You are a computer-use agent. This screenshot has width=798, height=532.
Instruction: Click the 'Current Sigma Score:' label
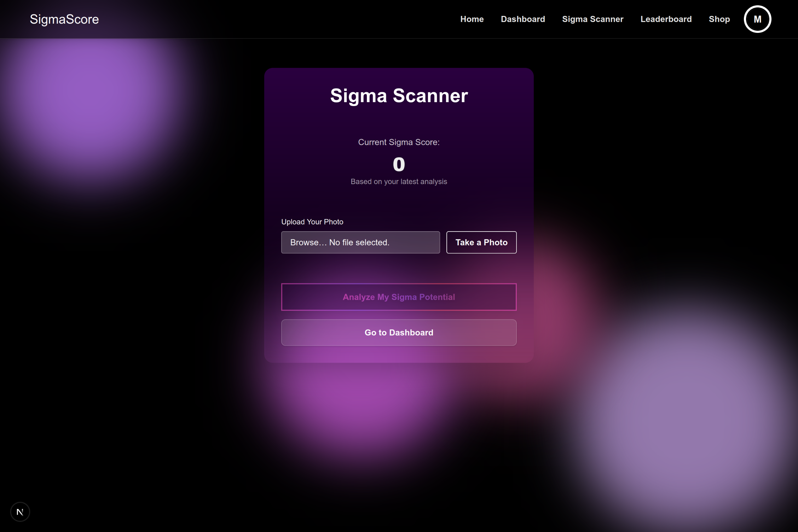[399, 142]
